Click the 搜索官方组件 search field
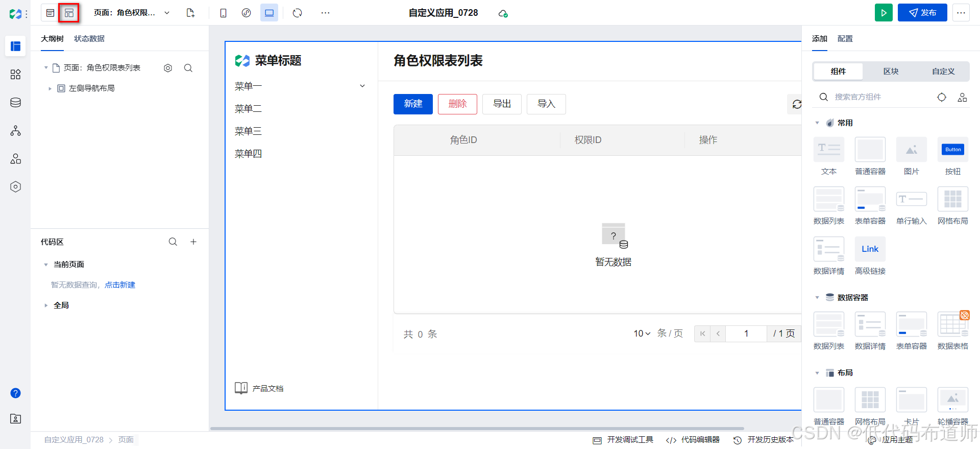Image resolution: width=980 pixels, height=449 pixels. tap(875, 97)
